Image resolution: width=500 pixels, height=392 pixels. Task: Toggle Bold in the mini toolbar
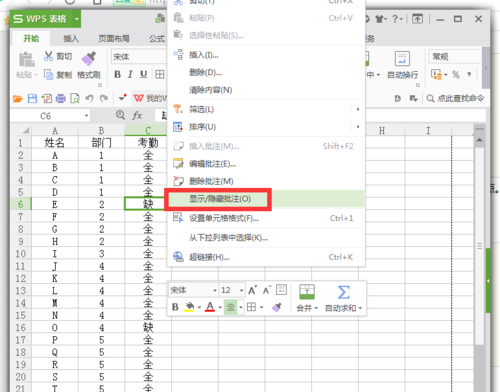click(x=175, y=307)
